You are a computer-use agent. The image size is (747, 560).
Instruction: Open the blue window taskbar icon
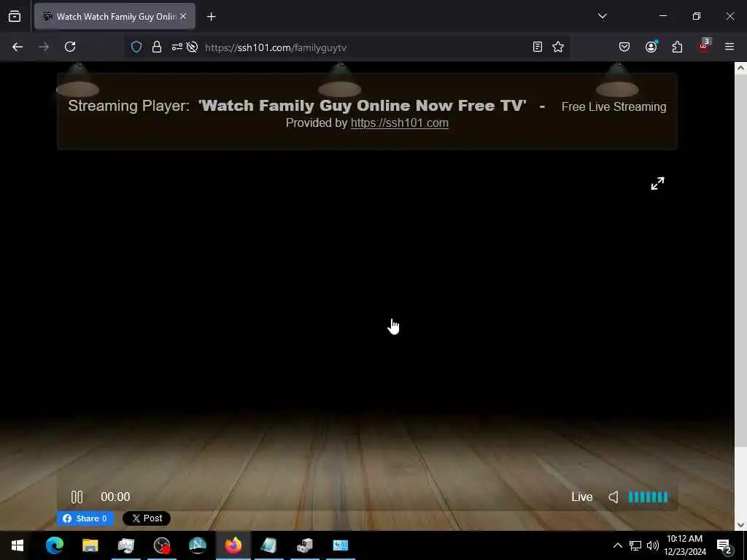click(340, 545)
